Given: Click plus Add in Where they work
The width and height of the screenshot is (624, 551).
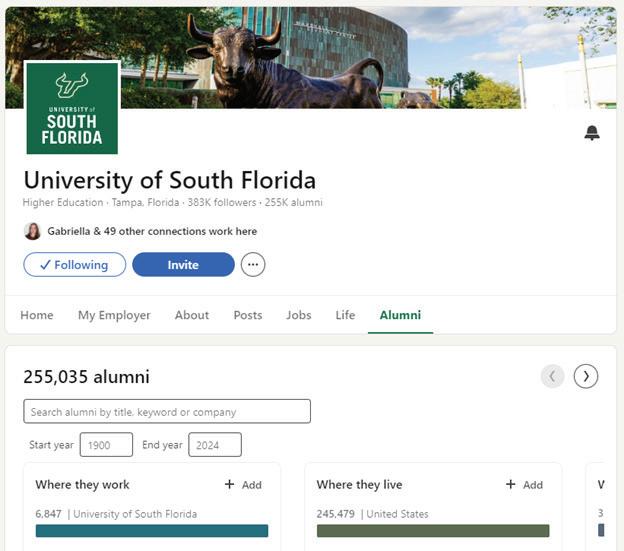Looking at the screenshot, I should point(243,485).
